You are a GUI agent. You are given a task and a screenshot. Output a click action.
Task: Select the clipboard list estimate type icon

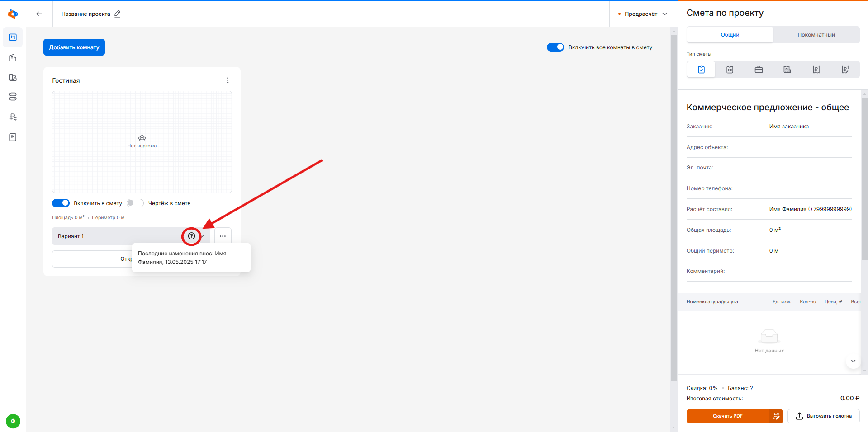tap(730, 70)
